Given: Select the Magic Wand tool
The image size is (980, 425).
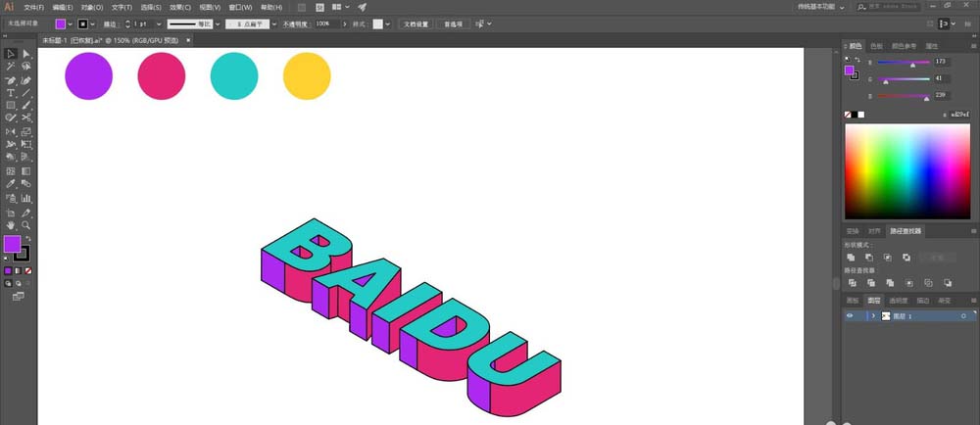Looking at the screenshot, I should pyautogui.click(x=11, y=67).
